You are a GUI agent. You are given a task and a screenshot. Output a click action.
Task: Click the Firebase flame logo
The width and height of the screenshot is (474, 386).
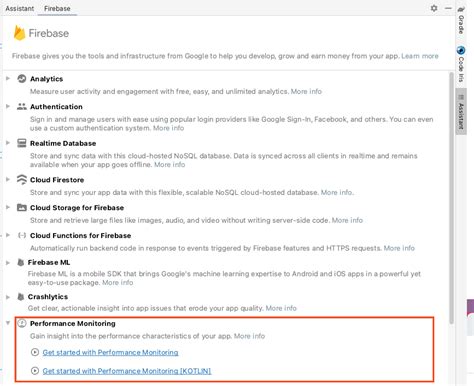click(x=19, y=33)
